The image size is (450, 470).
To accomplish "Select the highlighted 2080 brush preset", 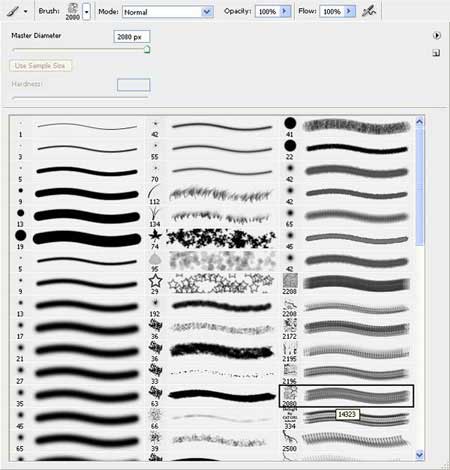I will point(347,396).
